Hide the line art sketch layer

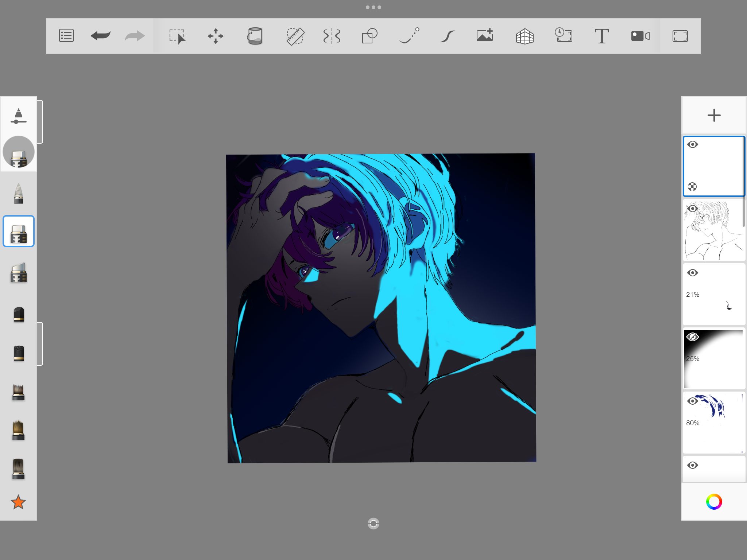692,209
